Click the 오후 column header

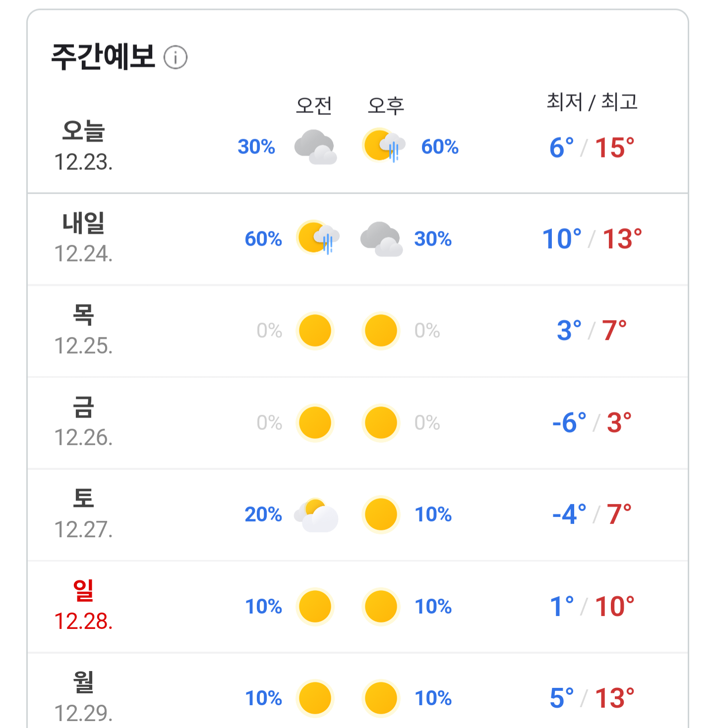point(386,106)
